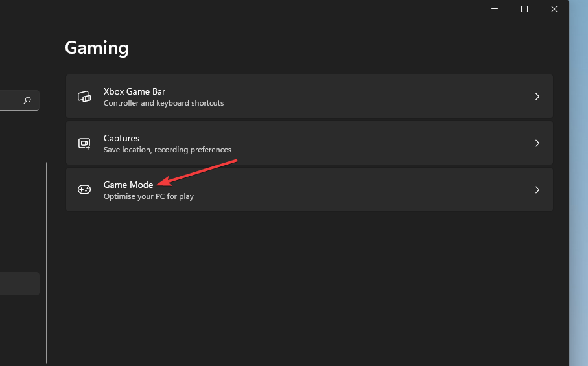Close the Settings window
This screenshot has height=366, width=588.
[554, 9]
